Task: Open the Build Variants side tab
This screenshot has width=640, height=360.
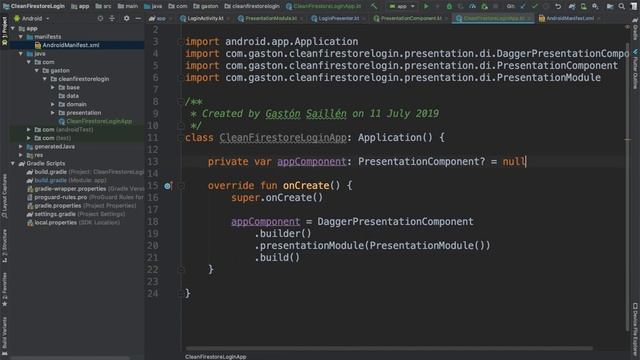Action: [x=4, y=336]
